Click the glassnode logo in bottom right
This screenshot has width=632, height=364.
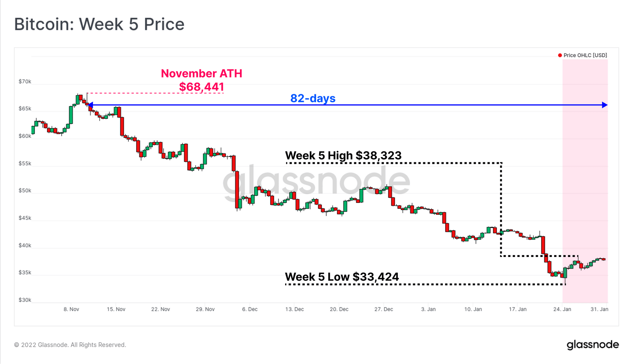(592, 345)
